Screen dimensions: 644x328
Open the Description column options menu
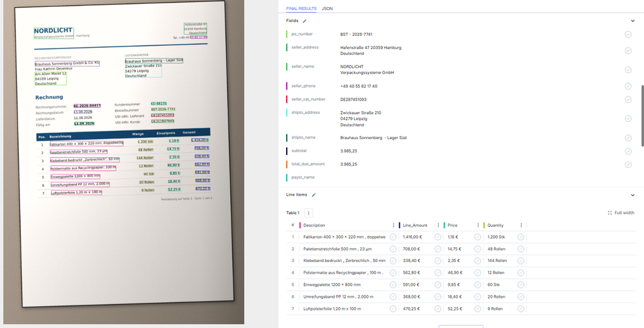(394, 225)
